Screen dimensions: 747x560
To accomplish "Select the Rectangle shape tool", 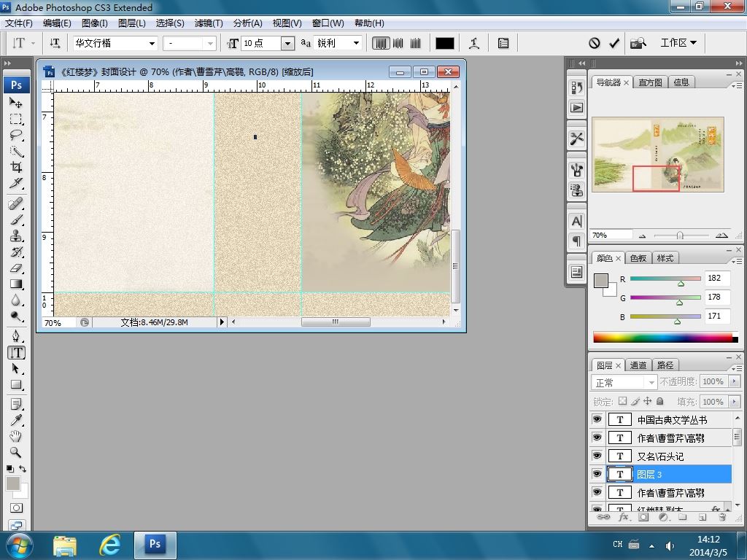I will click(x=16, y=385).
